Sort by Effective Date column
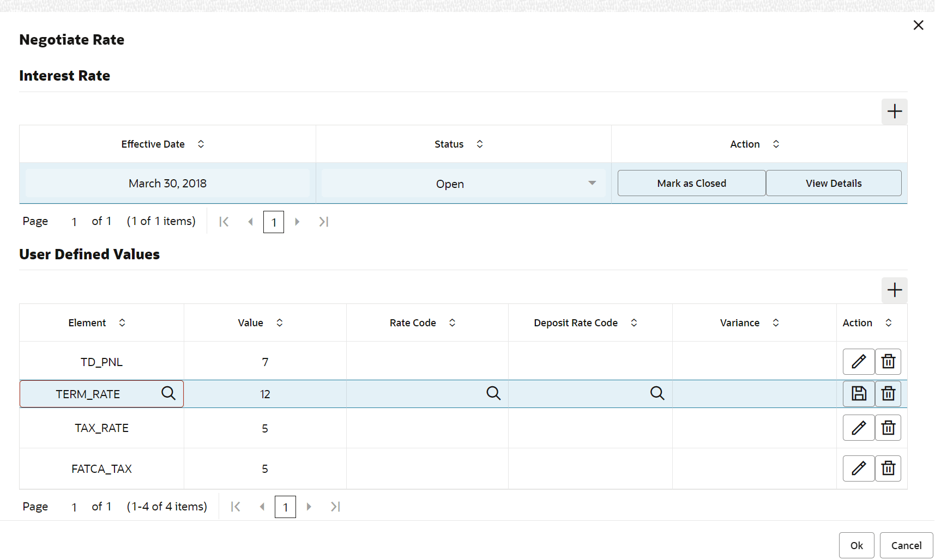Image resolution: width=935 pixels, height=560 pixels. (x=201, y=144)
